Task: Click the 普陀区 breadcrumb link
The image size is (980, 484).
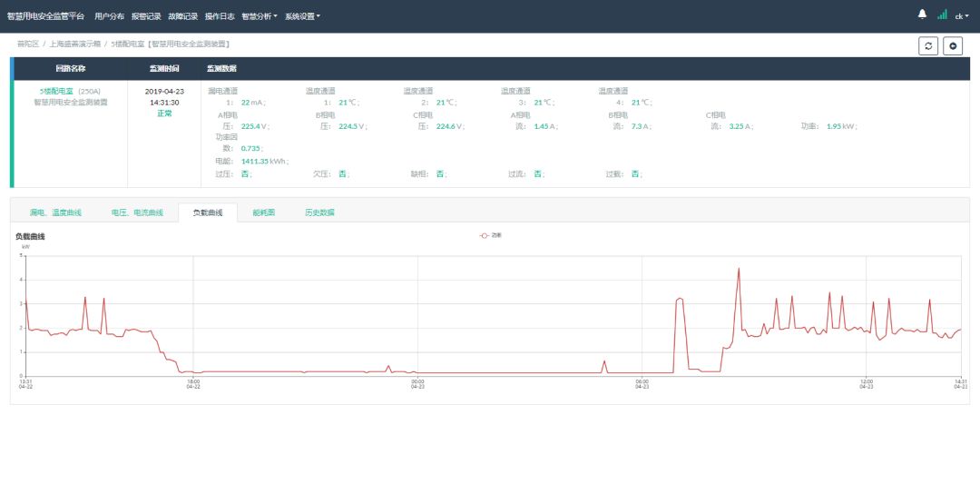Action: pyautogui.click(x=29, y=44)
